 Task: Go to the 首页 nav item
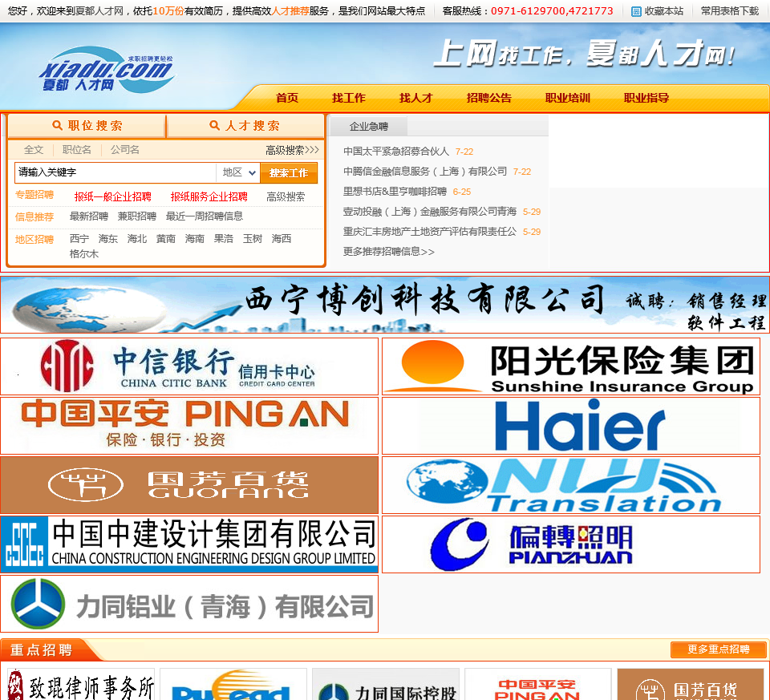287,98
